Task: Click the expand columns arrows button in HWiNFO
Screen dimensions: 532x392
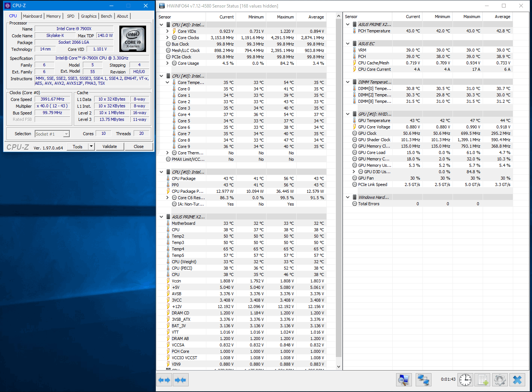Action: coord(164,380)
